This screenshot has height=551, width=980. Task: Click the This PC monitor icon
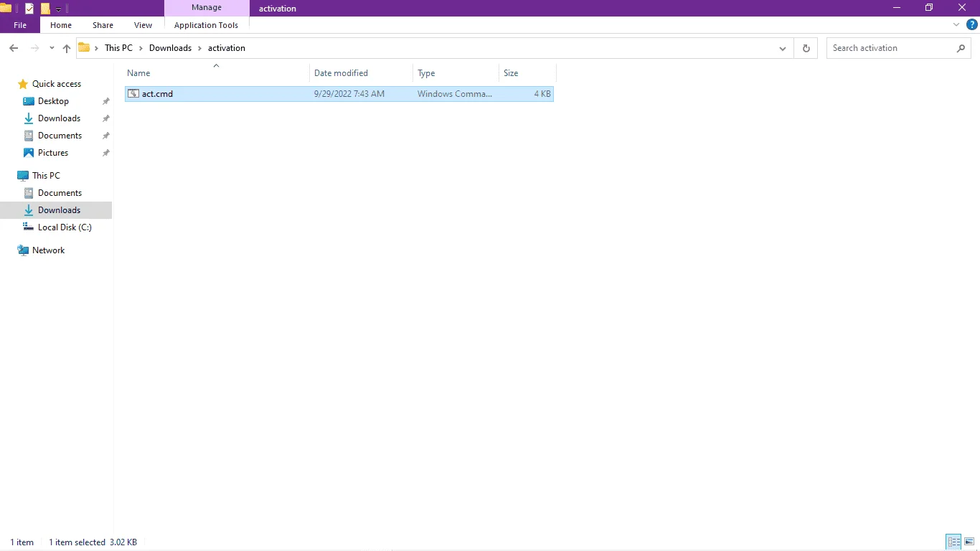click(23, 176)
